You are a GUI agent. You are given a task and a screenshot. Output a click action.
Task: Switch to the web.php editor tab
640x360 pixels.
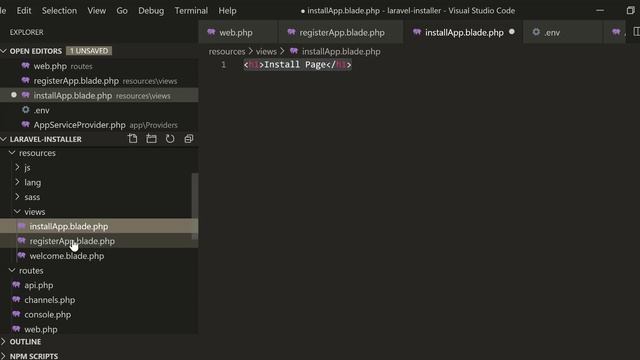[238, 32]
